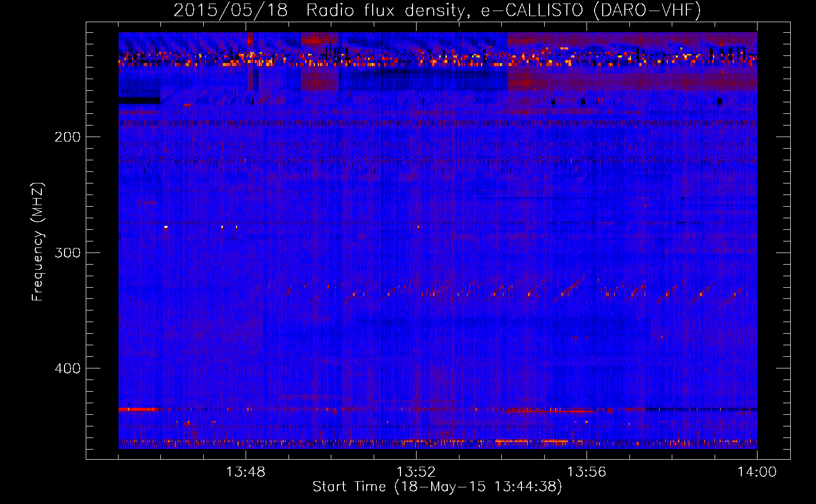Click the "Start Time (18-May-15 13:44:38)" label
This screenshot has width=816, height=504.
(x=437, y=487)
